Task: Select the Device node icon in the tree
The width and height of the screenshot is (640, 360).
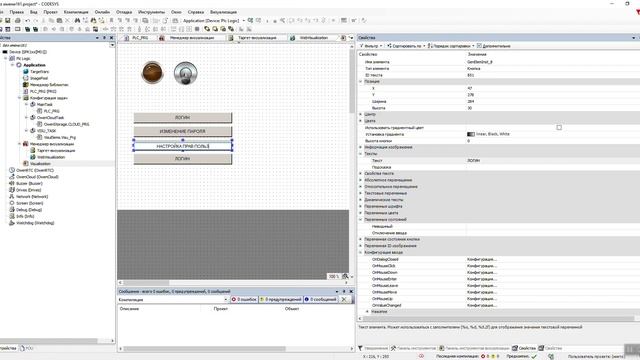Action: coord(5,52)
